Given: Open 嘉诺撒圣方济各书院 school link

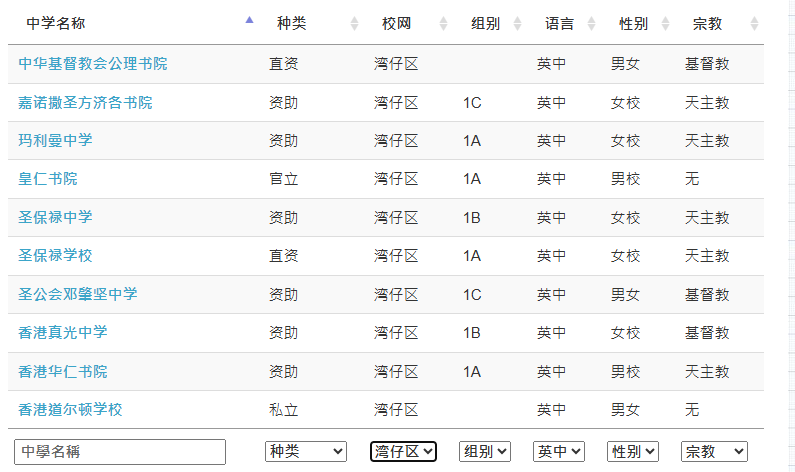Looking at the screenshot, I should pyautogui.click(x=85, y=102).
